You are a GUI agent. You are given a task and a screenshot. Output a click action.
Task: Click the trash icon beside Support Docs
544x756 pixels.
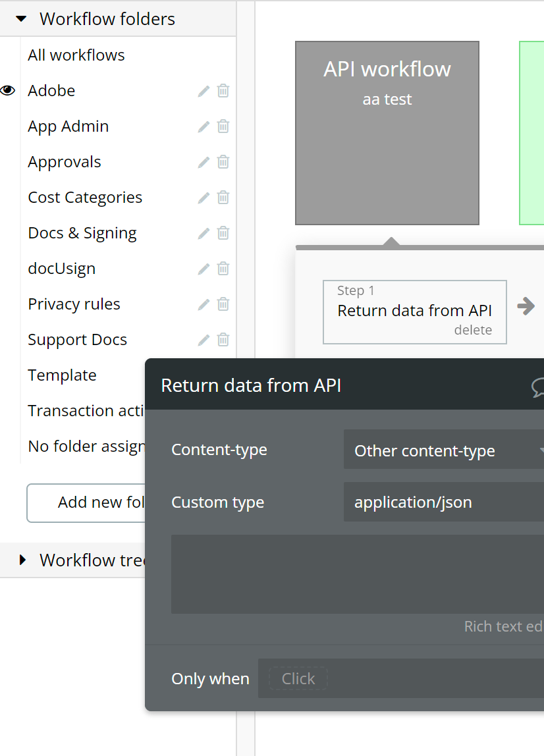click(x=223, y=340)
